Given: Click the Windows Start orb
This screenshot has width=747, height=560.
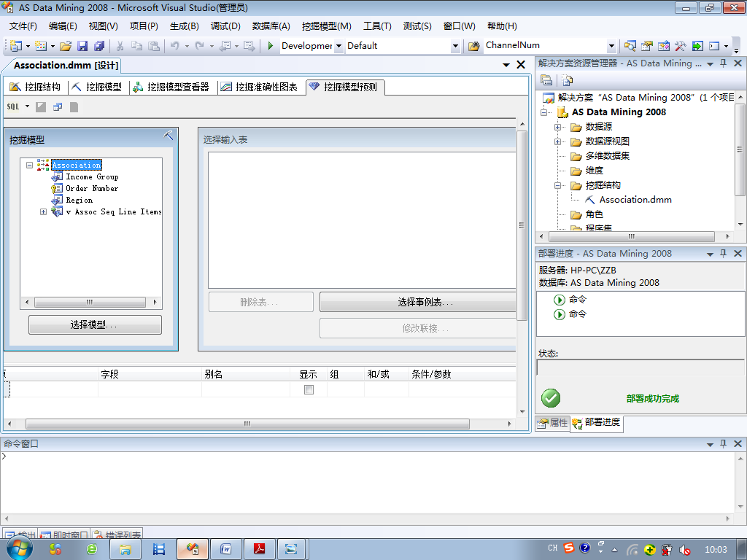Looking at the screenshot, I should 19,549.
